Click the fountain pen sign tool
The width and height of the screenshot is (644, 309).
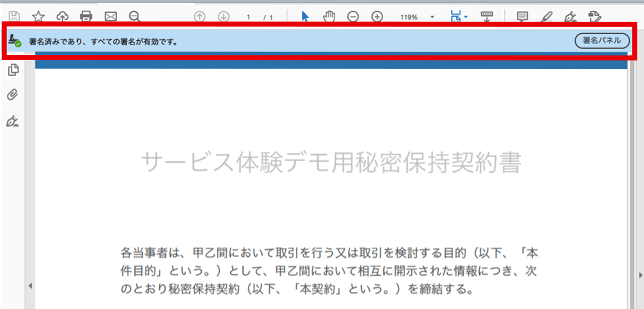[570, 16]
